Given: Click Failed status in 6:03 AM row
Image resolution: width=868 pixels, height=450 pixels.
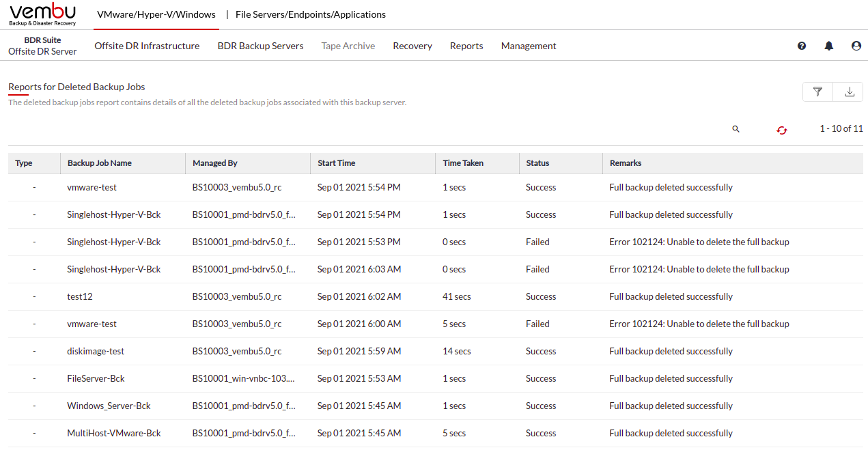Looking at the screenshot, I should (537, 269).
